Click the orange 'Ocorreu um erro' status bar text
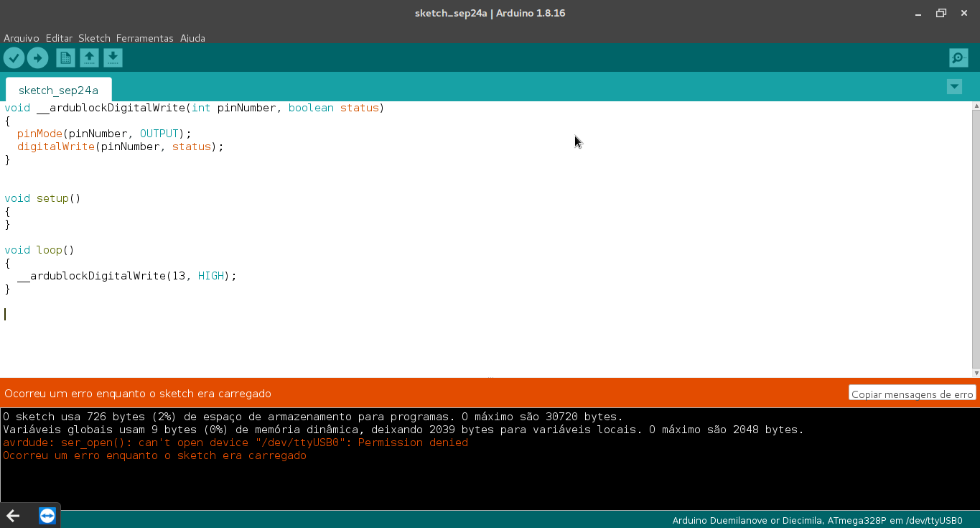The width and height of the screenshot is (980, 528). [138, 394]
